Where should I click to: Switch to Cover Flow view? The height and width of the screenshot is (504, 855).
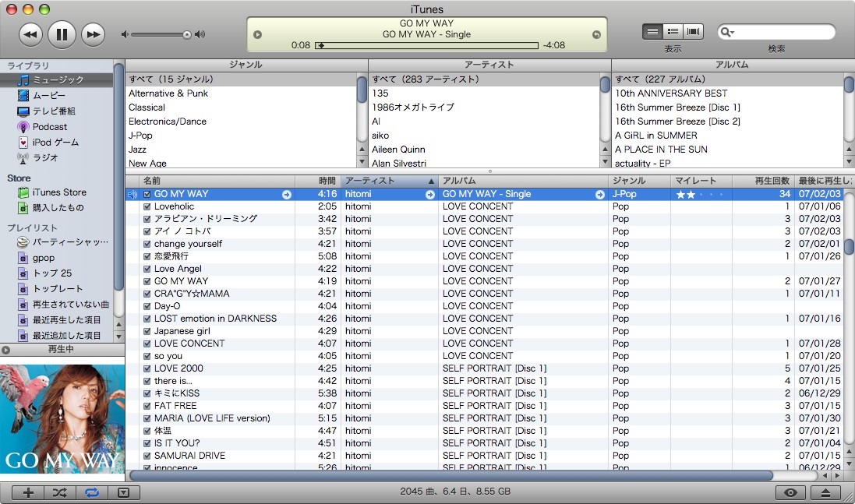pos(693,32)
